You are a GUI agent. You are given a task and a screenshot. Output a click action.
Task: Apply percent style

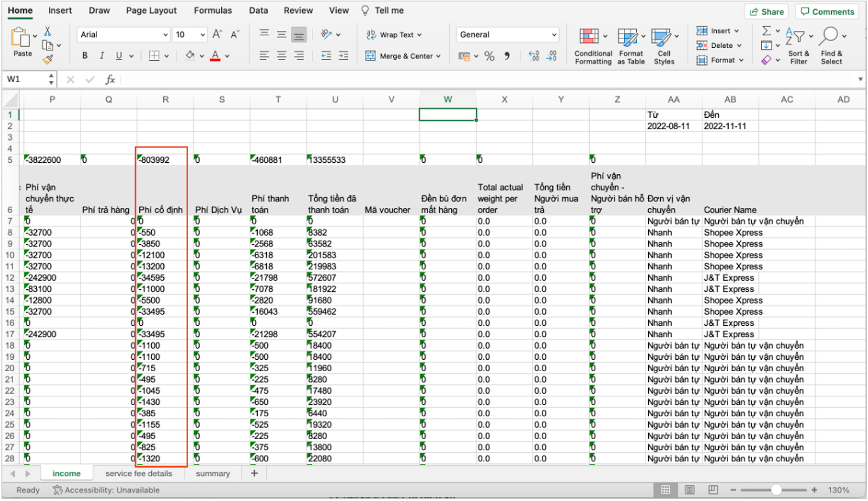point(489,56)
